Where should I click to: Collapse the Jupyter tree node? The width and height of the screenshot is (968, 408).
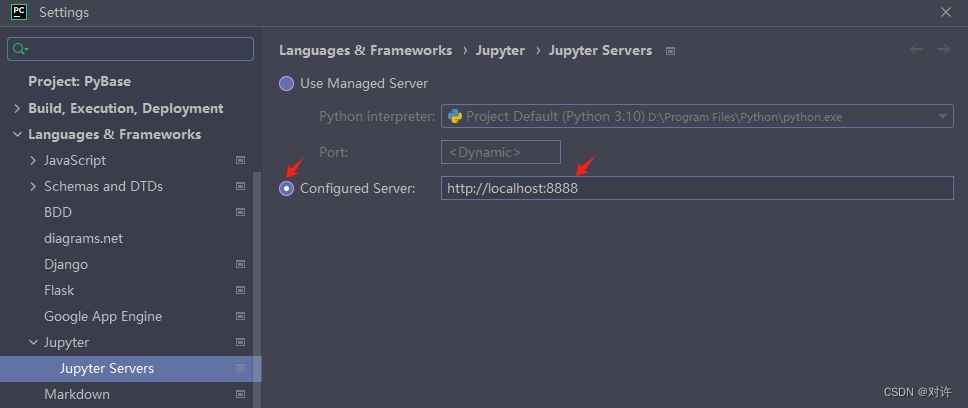click(33, 342)
